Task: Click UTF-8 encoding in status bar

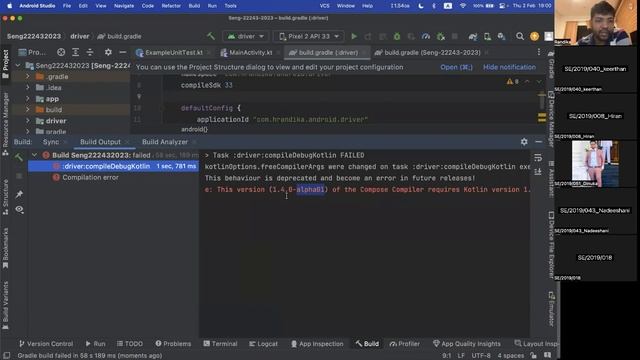Action: (481, 356)
